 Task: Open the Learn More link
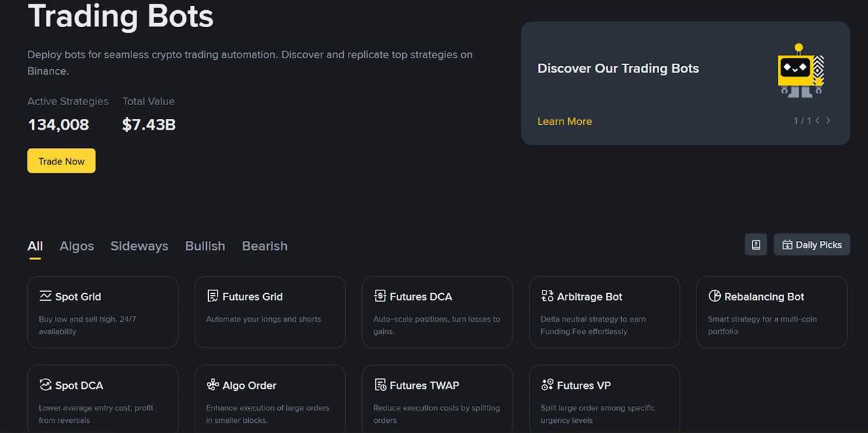point(564,121)
